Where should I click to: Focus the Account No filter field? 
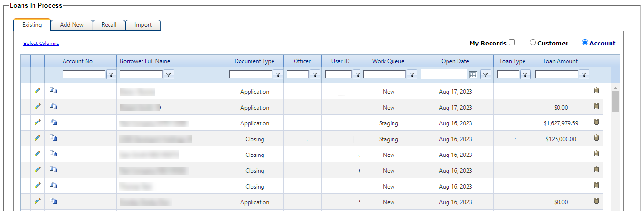[84, 74]
